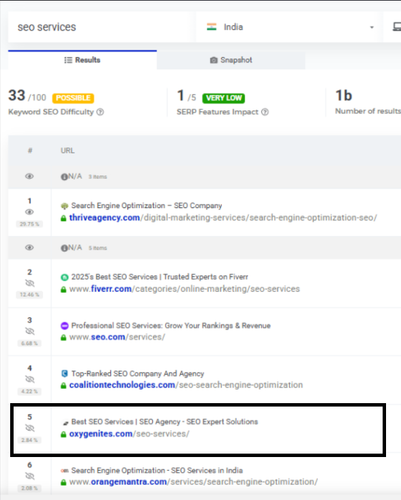Click the orangemantra favicon beside the result title

pyautogui.click(x=64, y=471)
